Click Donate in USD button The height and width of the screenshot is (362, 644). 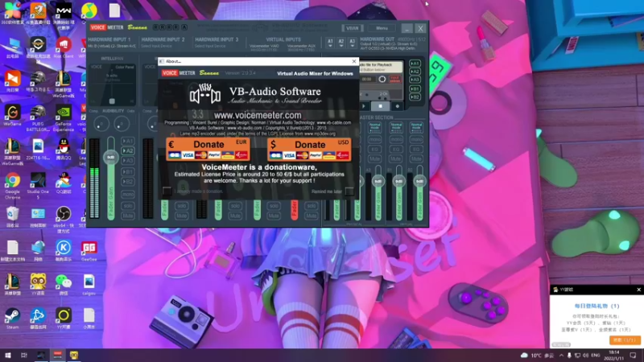pyautogui.click(x=309, y=150)
